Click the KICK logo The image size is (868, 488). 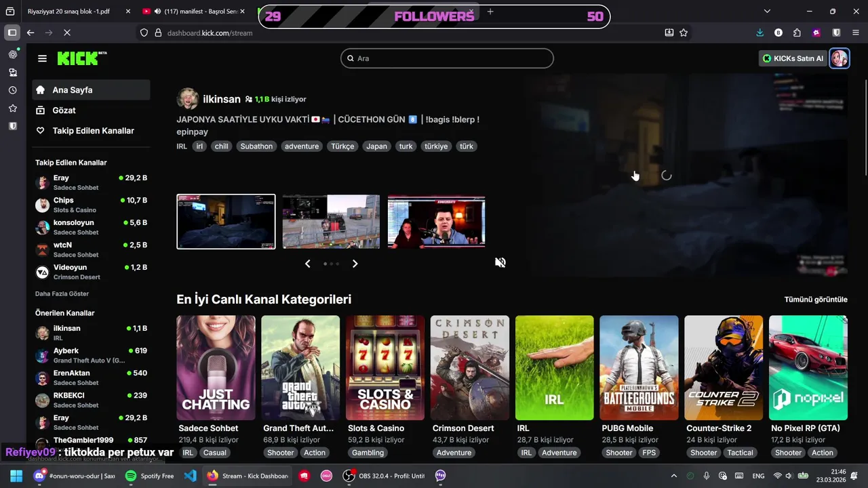pyautogui.click(x=81, y=58)
